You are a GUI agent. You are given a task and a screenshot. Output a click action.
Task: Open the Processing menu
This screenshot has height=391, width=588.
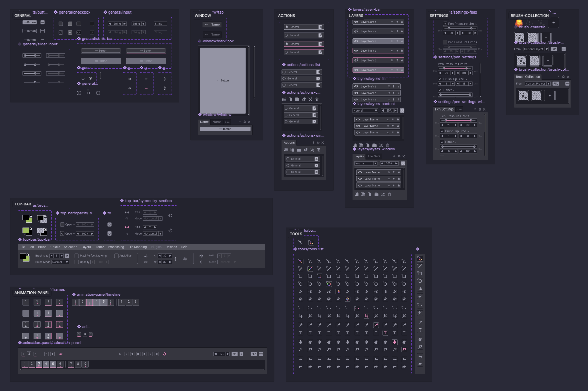pyautogui.click(x=116, y=247)
